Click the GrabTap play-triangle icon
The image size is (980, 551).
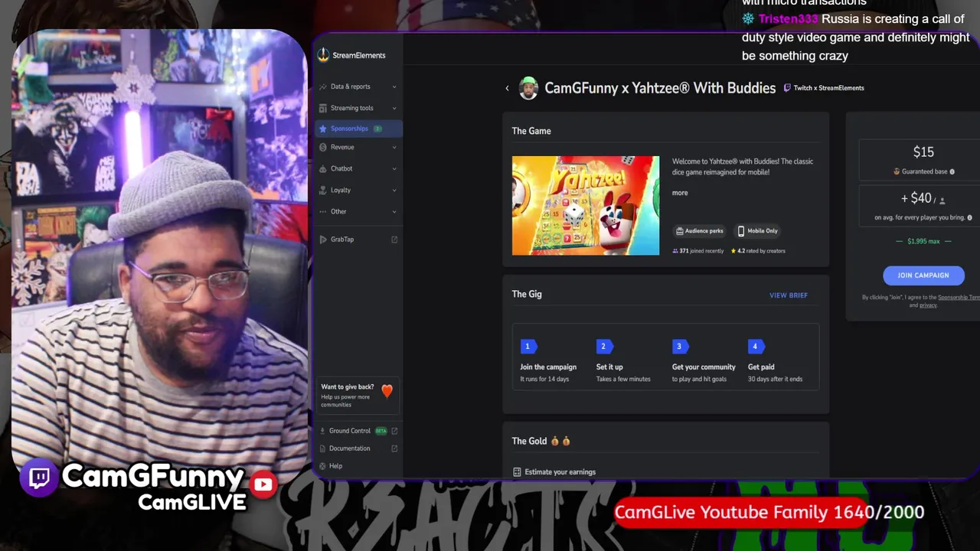(323, 240)
